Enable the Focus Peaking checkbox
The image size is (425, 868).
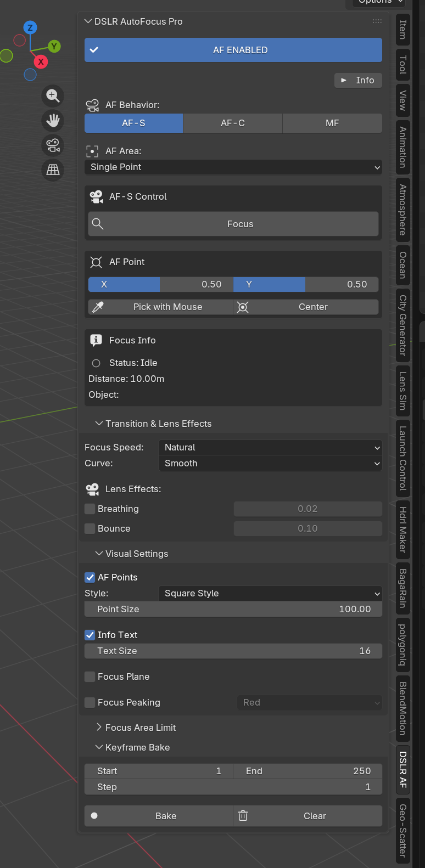[90, 702]
